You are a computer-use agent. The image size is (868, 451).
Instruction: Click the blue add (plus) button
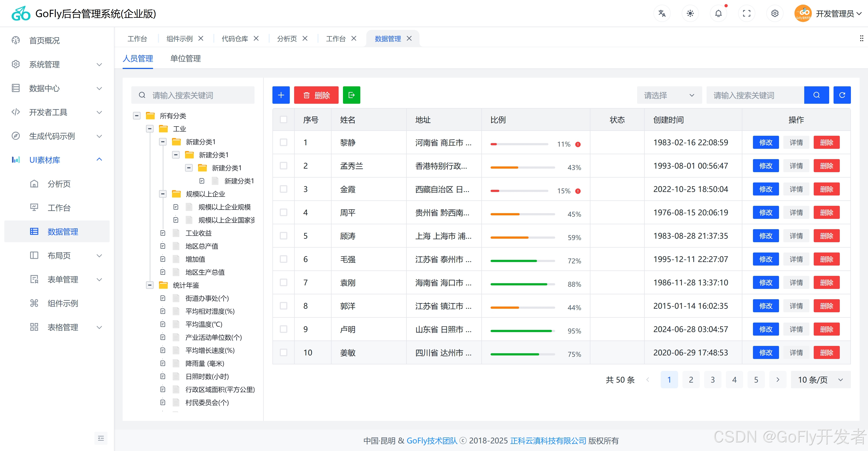281,95
